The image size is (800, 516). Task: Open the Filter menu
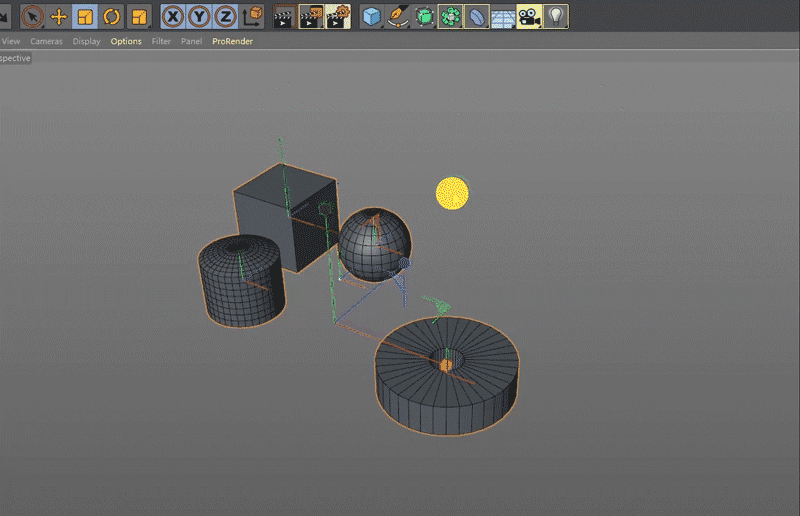(161, 41)
